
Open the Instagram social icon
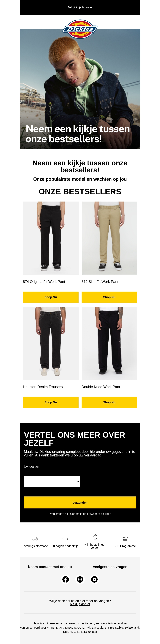80,579
